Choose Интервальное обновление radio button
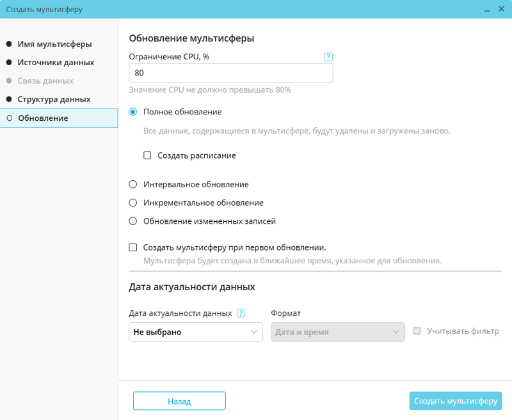The width and height of the screenshot is (512, 420). 133,184
